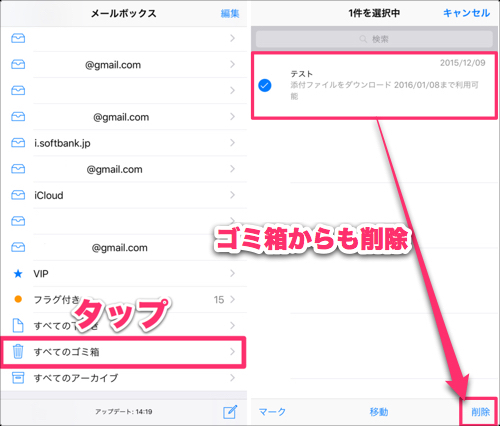Tap the 移動 move button
This screenshot has height=426, width=500.
[379, 412]
